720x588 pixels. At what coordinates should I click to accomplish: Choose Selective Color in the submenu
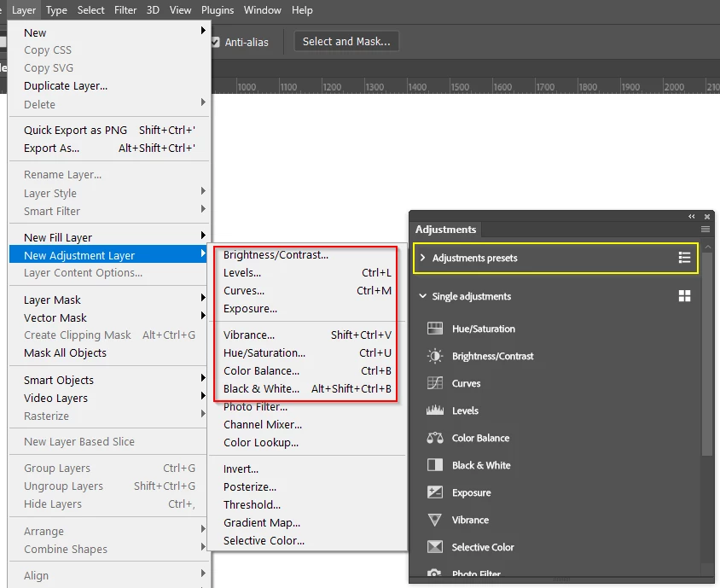click(x=307, y=541)
